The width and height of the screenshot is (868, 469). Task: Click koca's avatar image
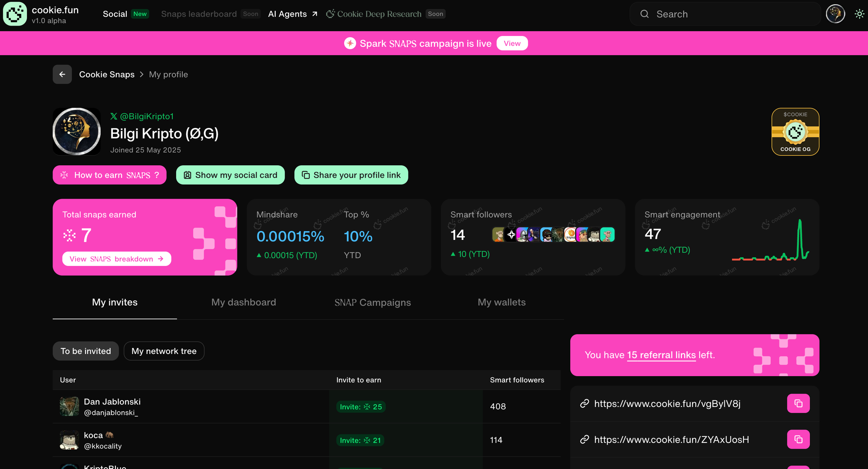click(x=69, y=440)
